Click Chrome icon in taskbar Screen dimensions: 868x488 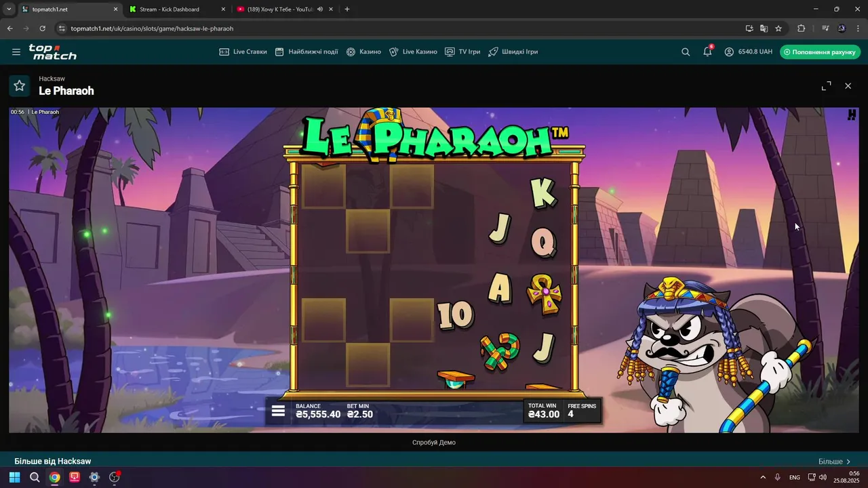(x=54, y=477)
